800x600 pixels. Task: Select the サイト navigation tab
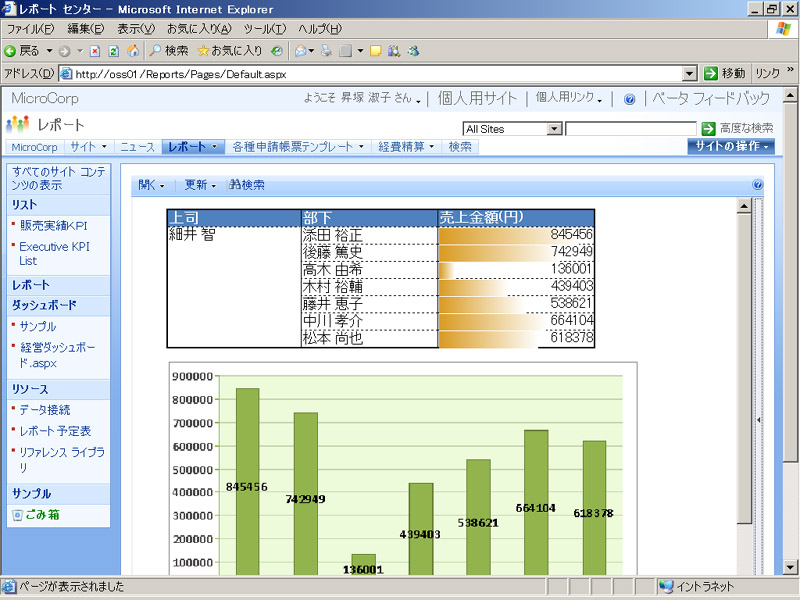pyautogui.click(x=89, y=147)
